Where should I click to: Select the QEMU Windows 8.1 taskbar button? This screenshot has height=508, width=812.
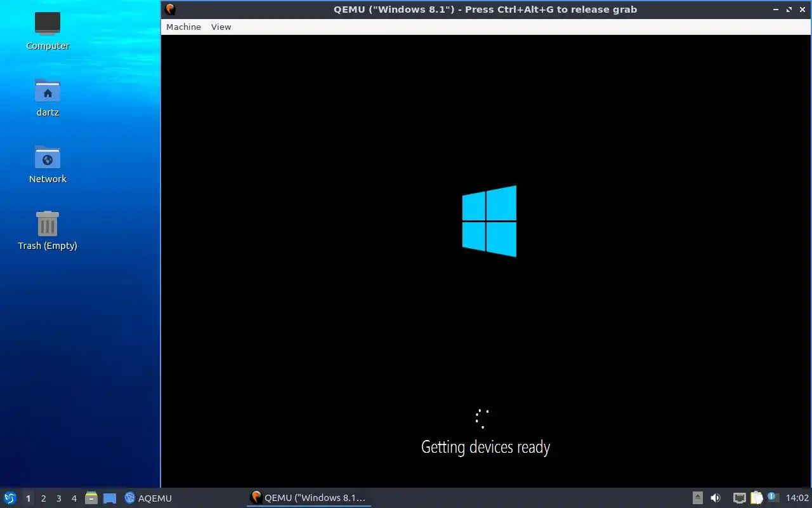[x=308, y=498]
